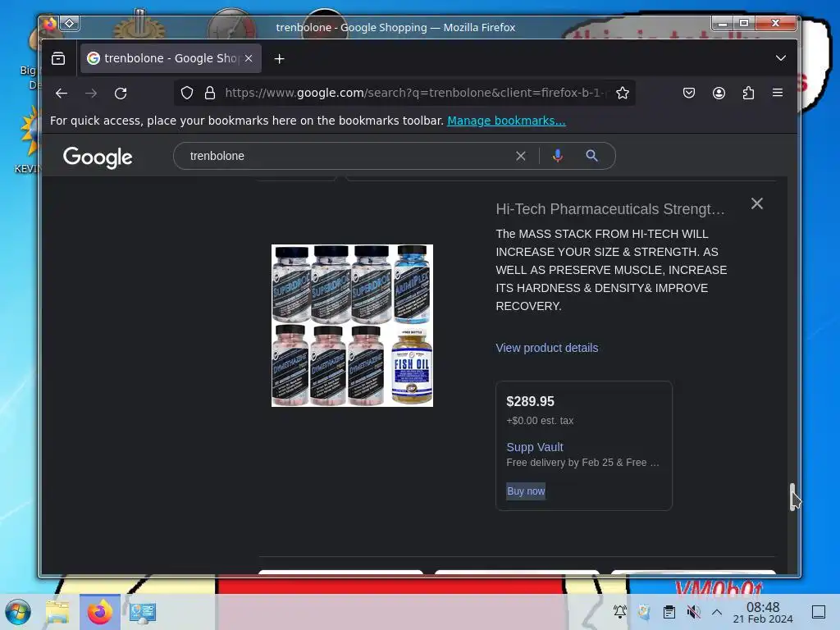The image size is (840, 630).
Task: Expand hidden system tray icons chevron
Action: tap(717, 612)
